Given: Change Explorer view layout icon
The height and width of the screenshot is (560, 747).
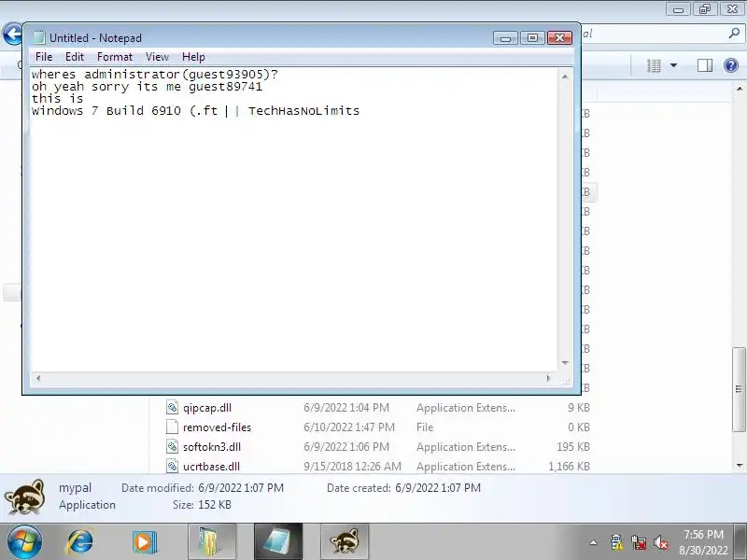Looking at the screenshot, I should pos(654,65).
